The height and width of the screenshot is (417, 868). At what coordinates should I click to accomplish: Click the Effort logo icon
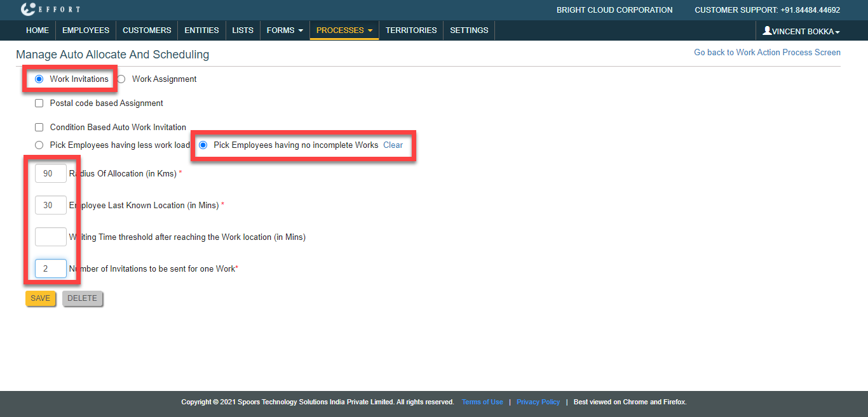(x=29, y=10)
